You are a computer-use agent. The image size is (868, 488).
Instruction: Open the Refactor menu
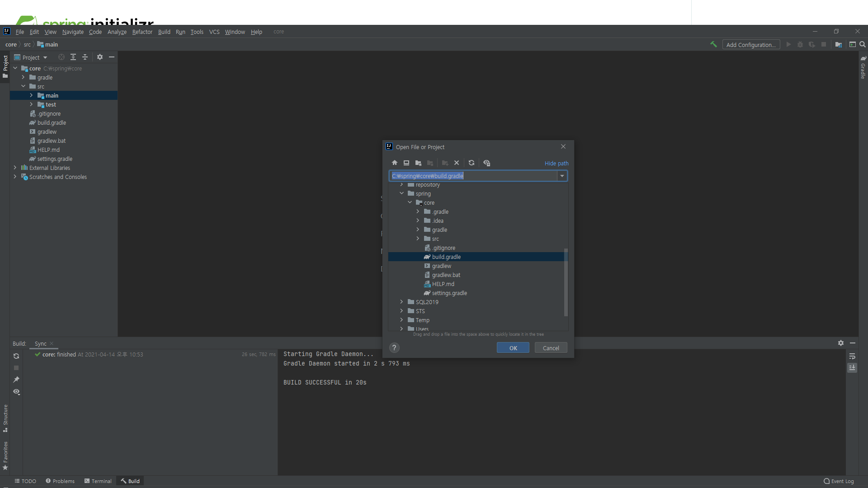coord(142,32)
